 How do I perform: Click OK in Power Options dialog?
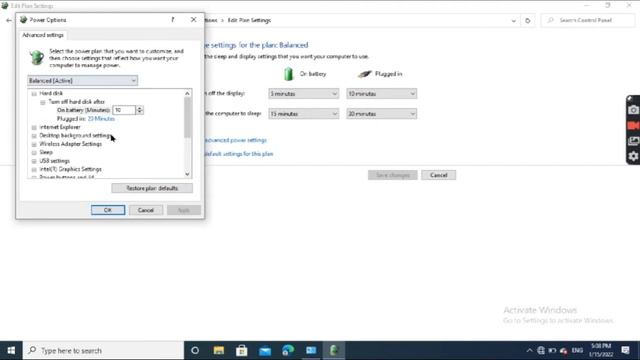(108, 210)
